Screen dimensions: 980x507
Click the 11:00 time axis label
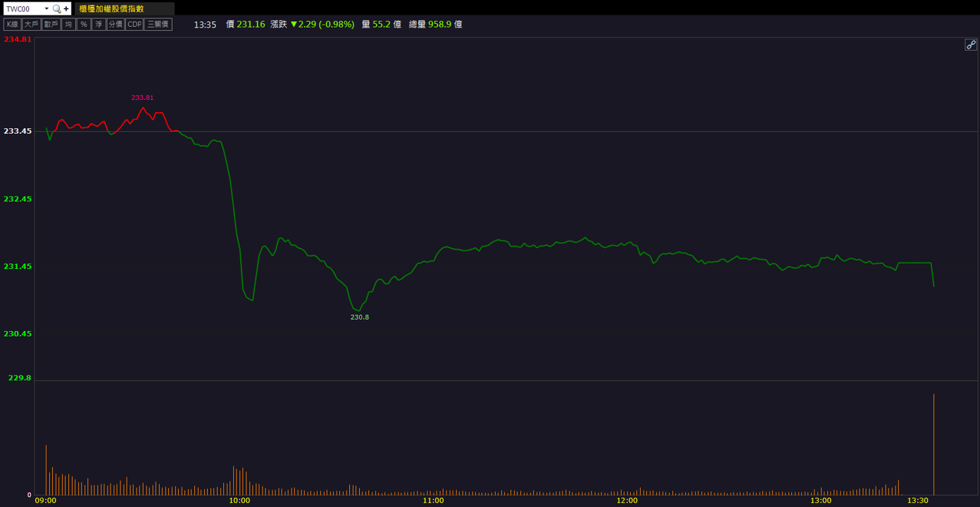click(x=433, y=501)
